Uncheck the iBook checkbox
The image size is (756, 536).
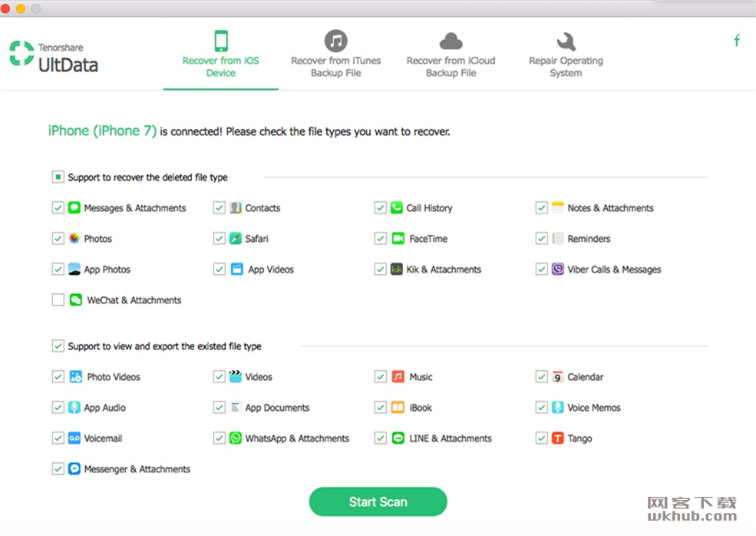click(x=381, y=408)
